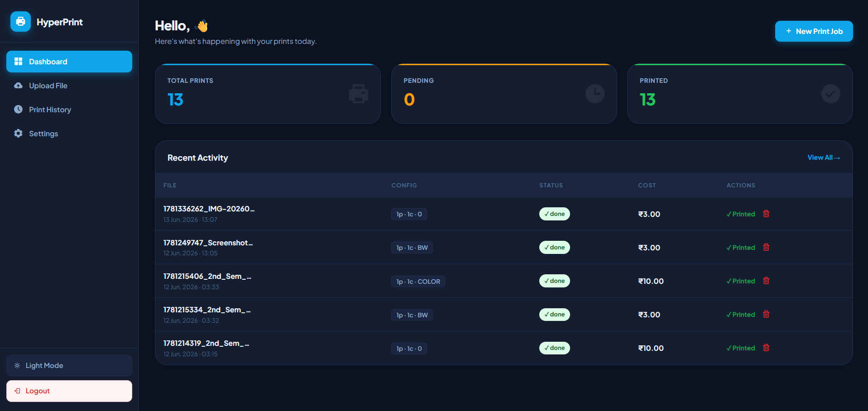Select the file name 1781249747_Screenshot…

tap(208, 243)
